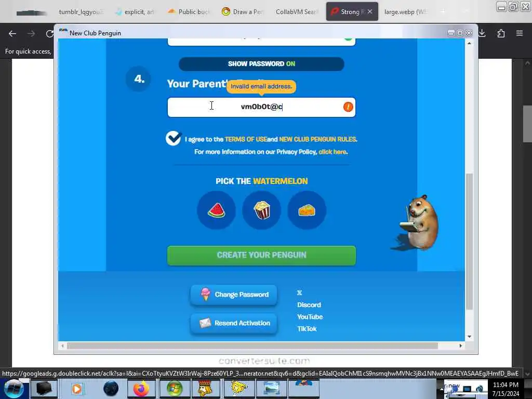Uncheck the terms of use agreement checkbox

pyautogui.click(x=174, y=138)
